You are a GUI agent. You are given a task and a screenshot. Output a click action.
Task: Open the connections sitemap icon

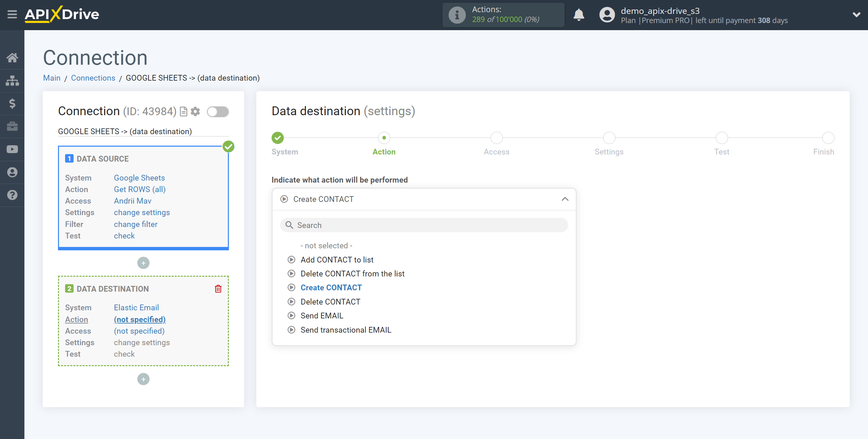[x=12, y=81]
